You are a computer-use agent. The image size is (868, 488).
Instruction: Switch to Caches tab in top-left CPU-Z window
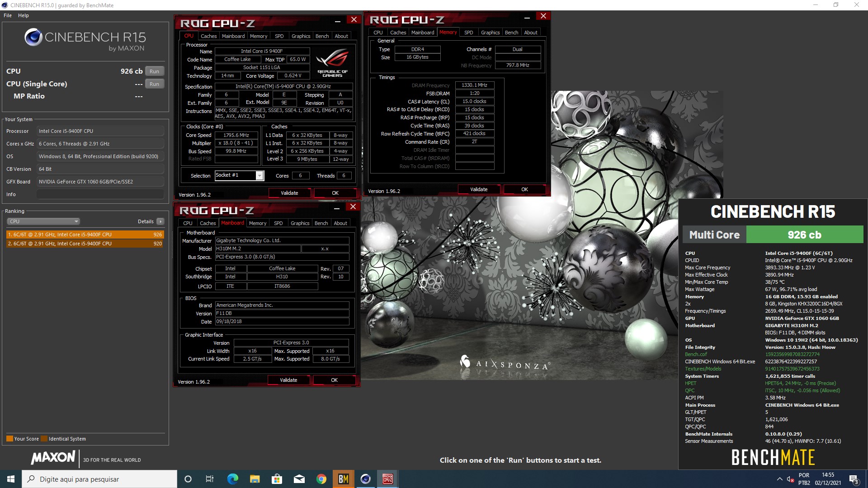click(x=208, y=36)
